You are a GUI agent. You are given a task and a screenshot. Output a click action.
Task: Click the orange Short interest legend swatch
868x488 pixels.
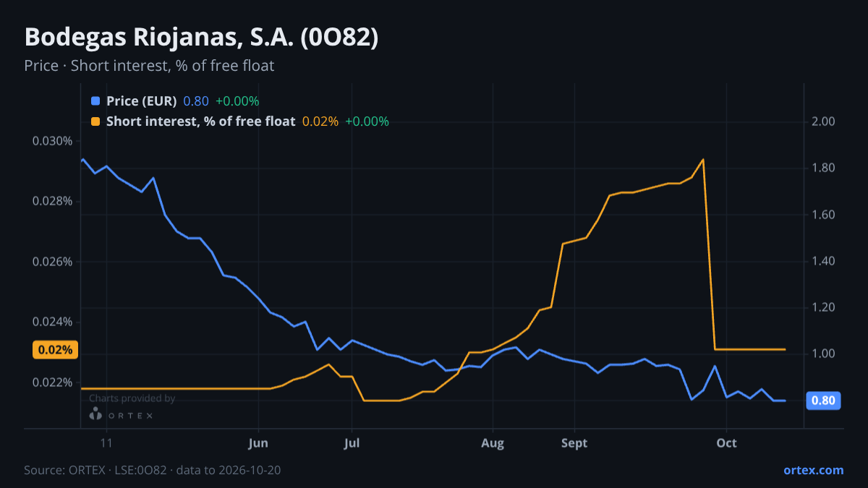(x=95, y=121)
